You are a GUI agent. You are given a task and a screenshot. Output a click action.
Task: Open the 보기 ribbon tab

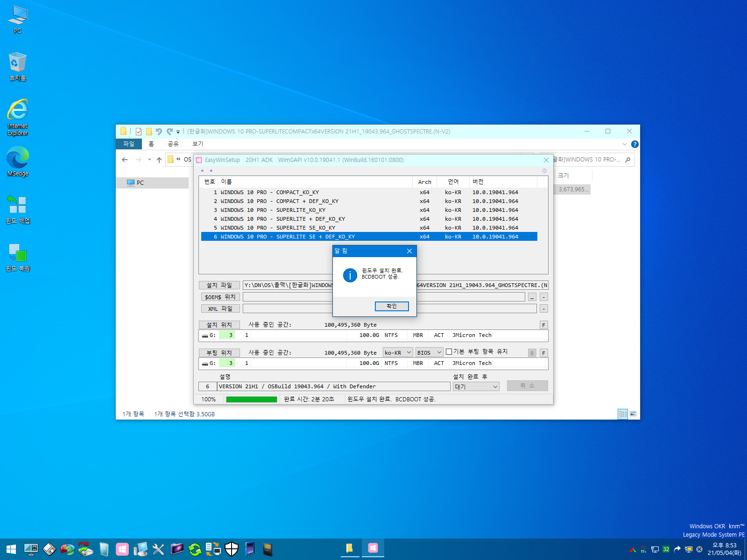[x=198, y=144]
